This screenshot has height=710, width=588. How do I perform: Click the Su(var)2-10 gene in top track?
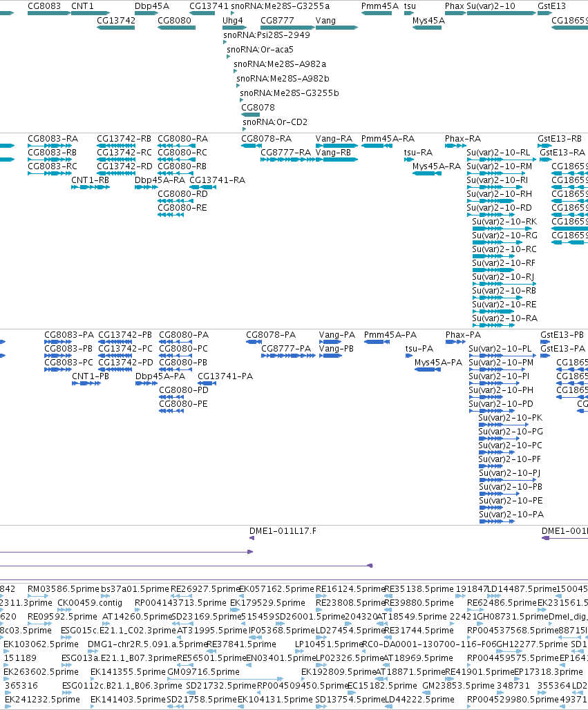[502, 13]
